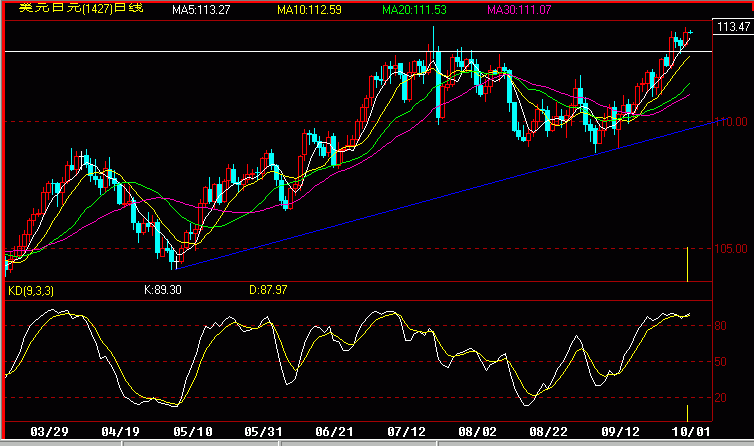The height and width of the screenshot is (446, 754).
Task: Click the 09/12 date label
Action: click(620, 431)
